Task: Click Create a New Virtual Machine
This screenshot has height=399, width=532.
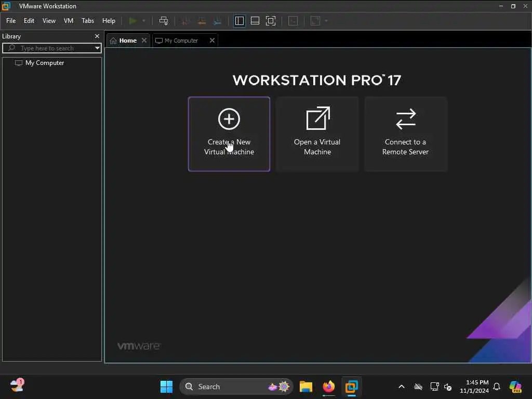Action: pyautogui.click(x=229, y=134)
